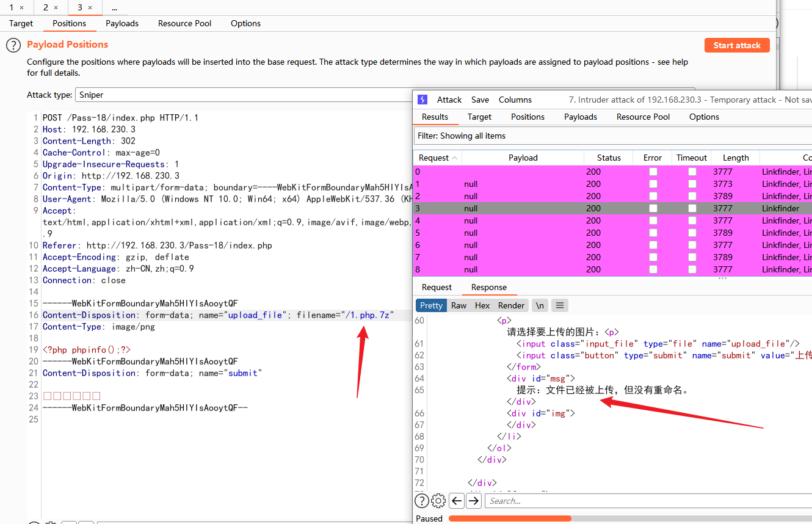Switch to main Target tab
Viewport: 812px width, 524px height.
(21, 23)
